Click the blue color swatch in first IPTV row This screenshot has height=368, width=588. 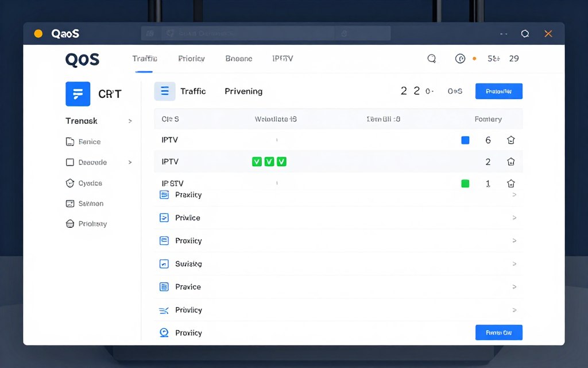pos(465,140)
